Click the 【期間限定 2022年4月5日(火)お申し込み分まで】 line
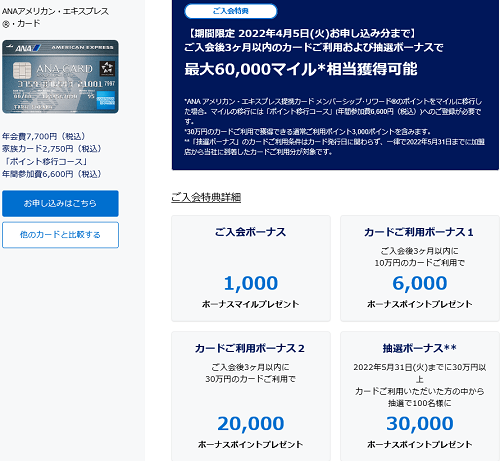 click(302, 34)
